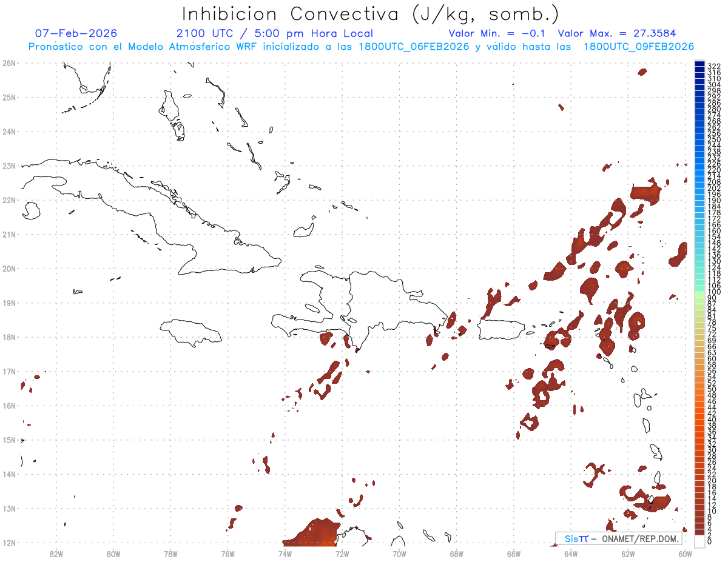Click the "19N" latitude label
The image size is (728, 562).
pyautogui.click(x=9, y=303)
